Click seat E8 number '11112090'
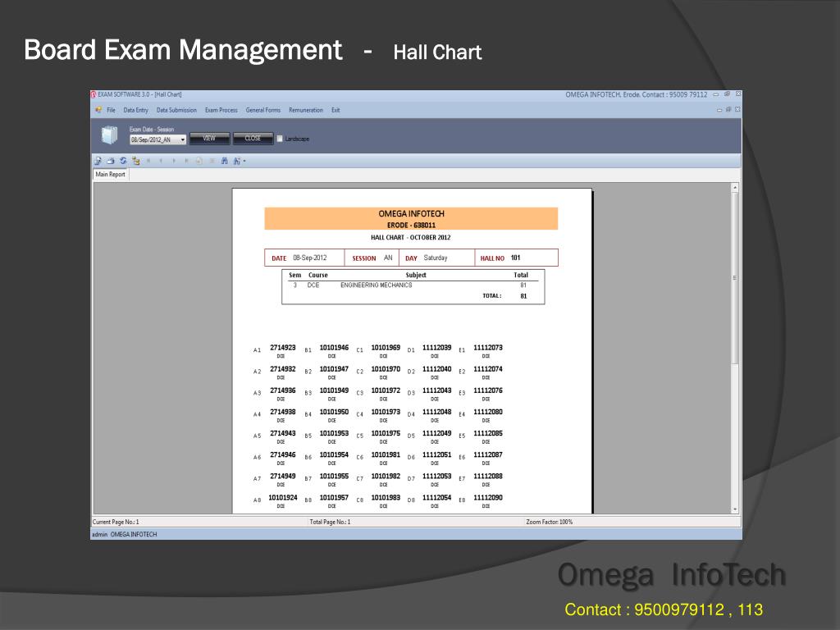Viewport: 840px width, 630px height. point(488,498)
